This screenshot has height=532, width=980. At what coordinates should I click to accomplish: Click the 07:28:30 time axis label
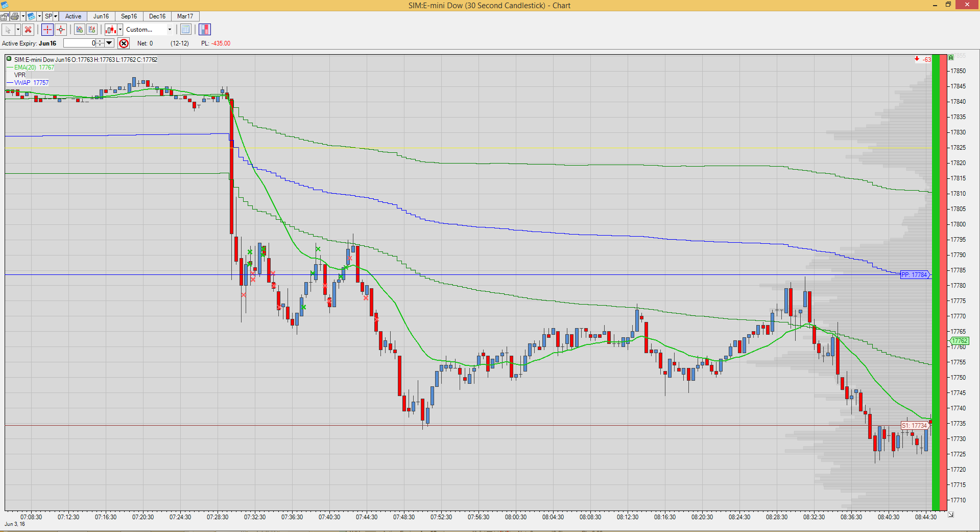click(218, 517)
